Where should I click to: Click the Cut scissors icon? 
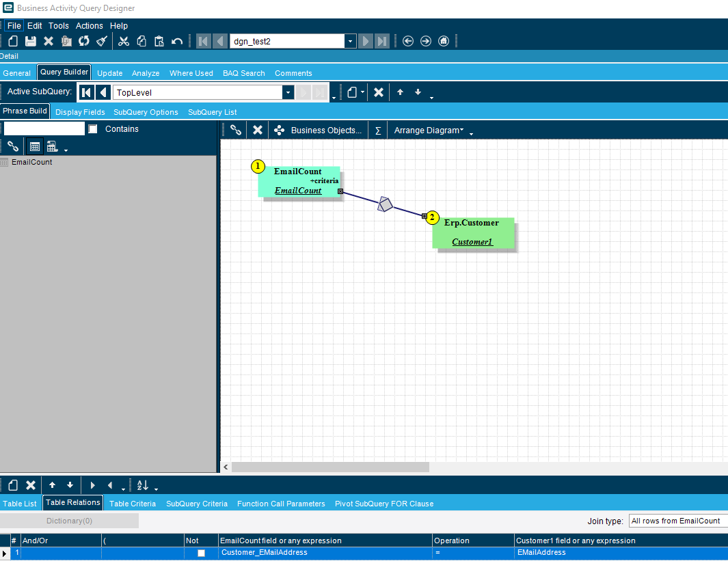(124, 41)
